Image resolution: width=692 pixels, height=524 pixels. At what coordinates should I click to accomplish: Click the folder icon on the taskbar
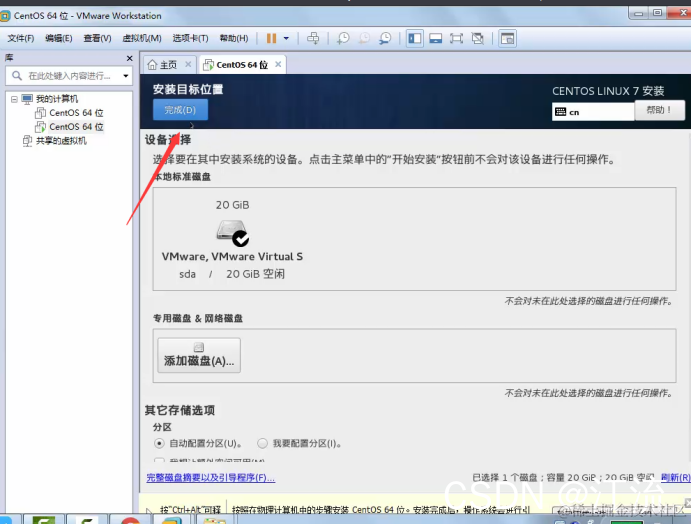(x=214, y=521)
